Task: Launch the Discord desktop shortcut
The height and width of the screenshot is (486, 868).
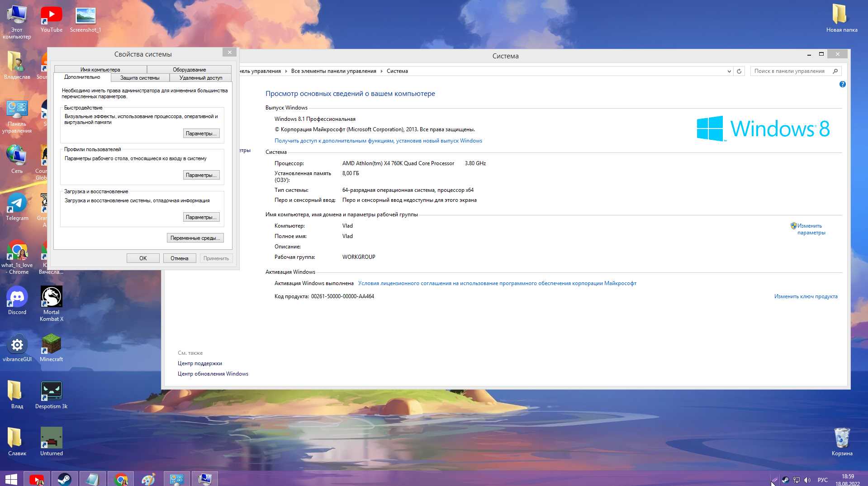Action: 17,301
